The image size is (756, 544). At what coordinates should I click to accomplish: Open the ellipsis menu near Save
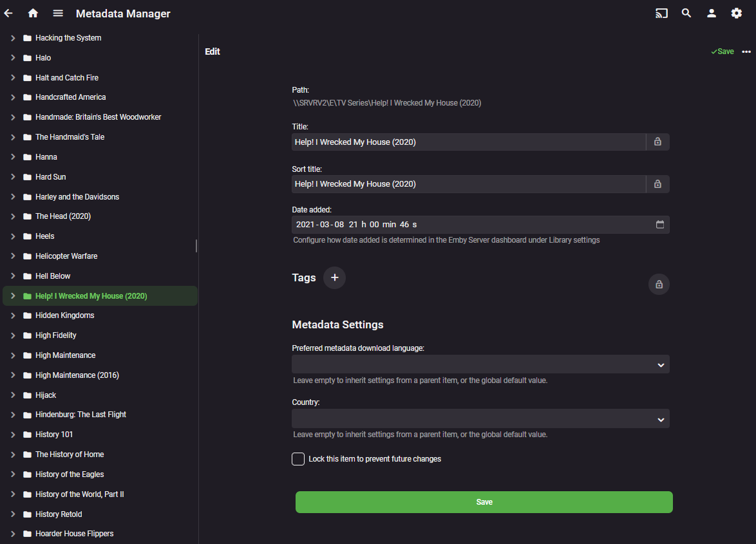(x=746, y=52)
